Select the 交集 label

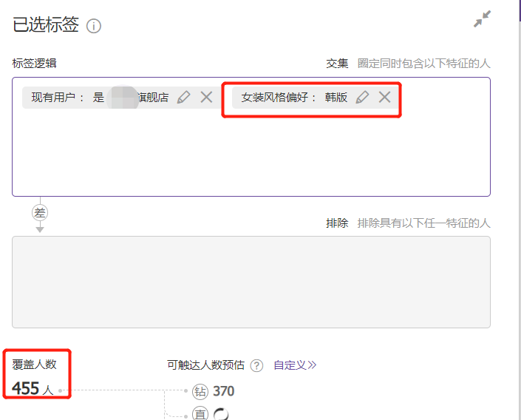click(337, 63)
